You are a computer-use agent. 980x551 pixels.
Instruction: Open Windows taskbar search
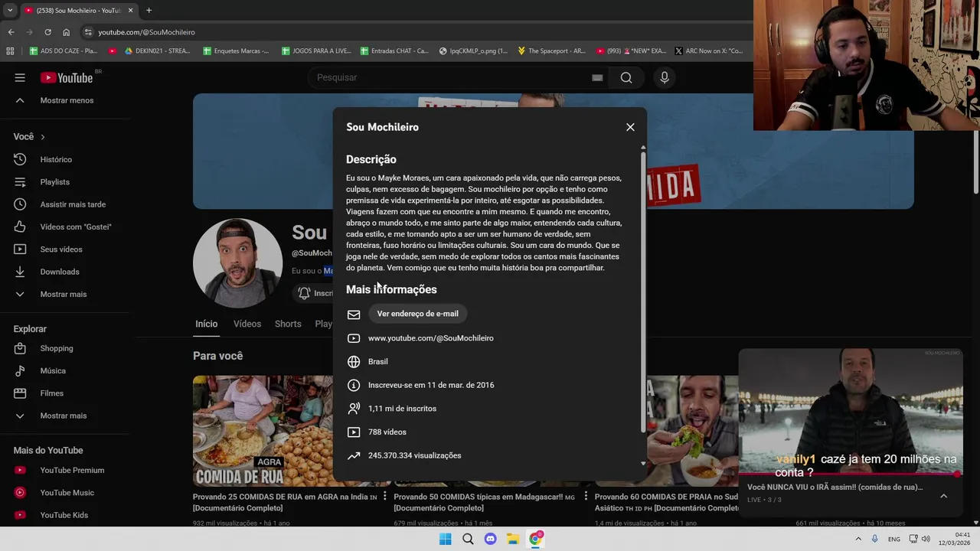pyautogui.click(x=468, y=539)
